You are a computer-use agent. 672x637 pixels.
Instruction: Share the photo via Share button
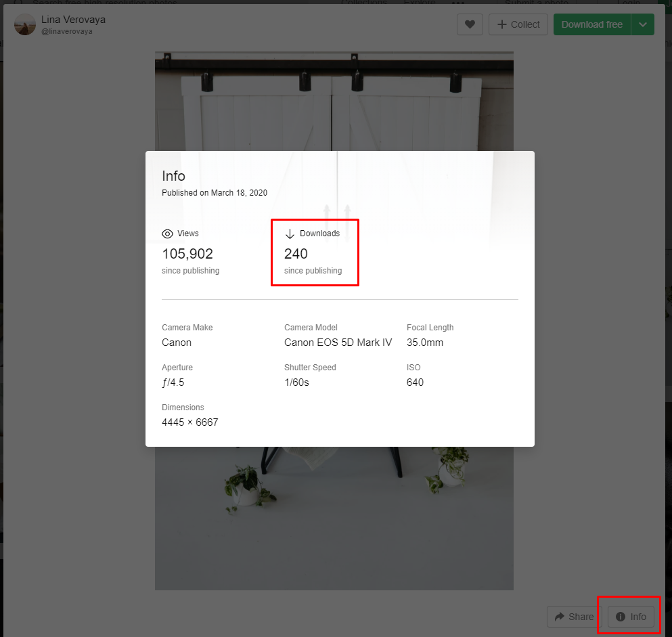point(575,617)
